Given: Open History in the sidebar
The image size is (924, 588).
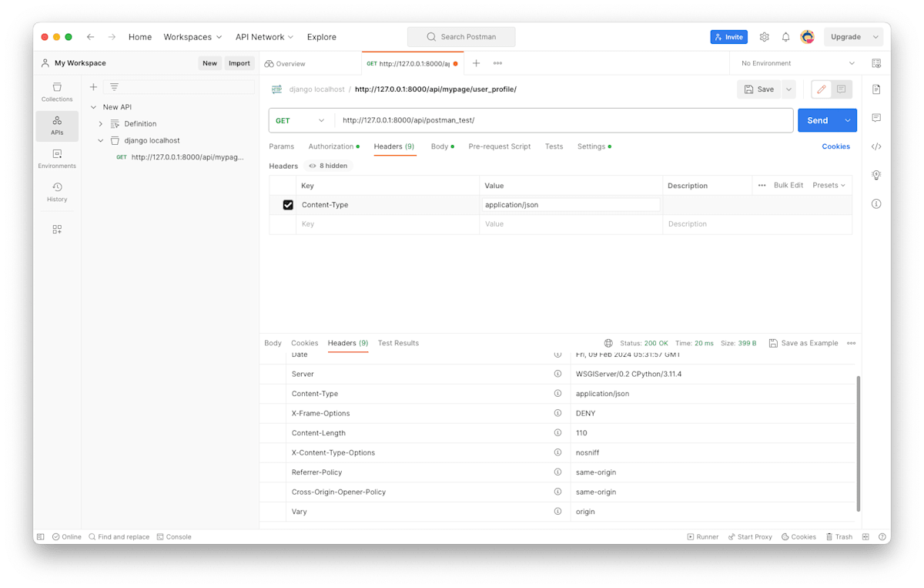Looking at the screenshot, I should [57, 193].
